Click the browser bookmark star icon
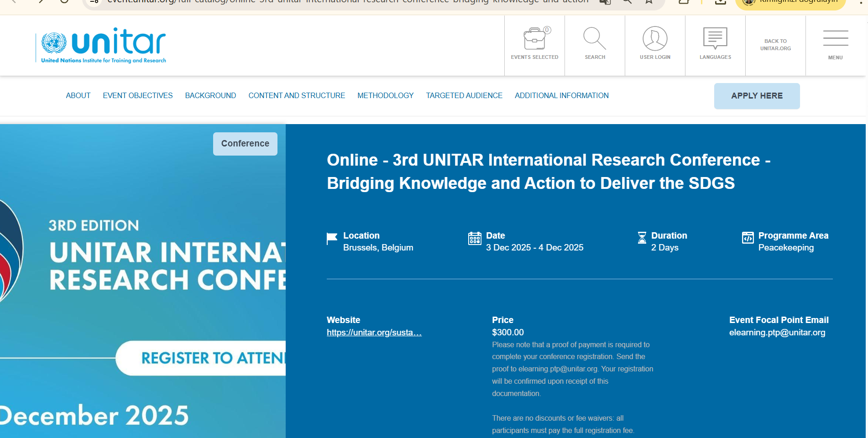 648,1
